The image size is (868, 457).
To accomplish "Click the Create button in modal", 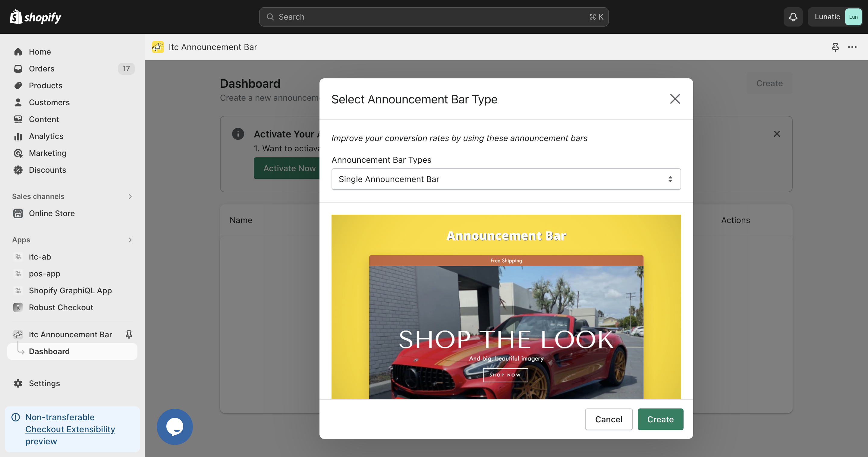I will click(x=660, y=419).
